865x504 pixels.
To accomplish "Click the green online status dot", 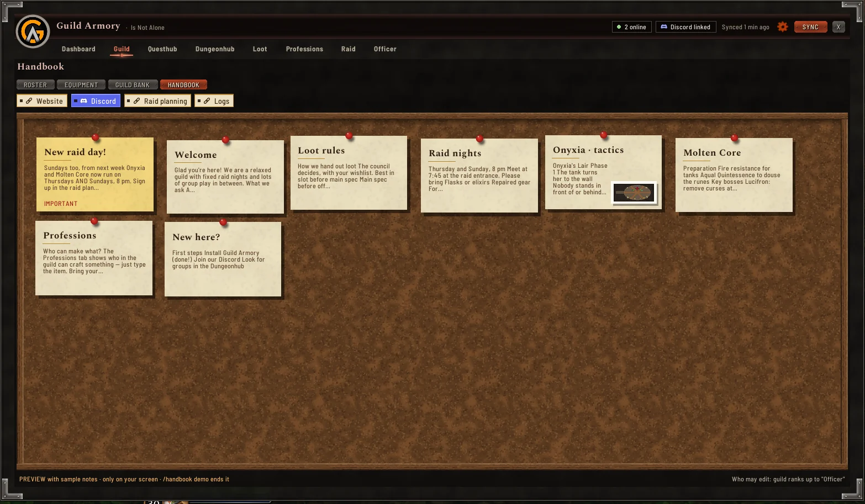I will click(x=619, y=26).
